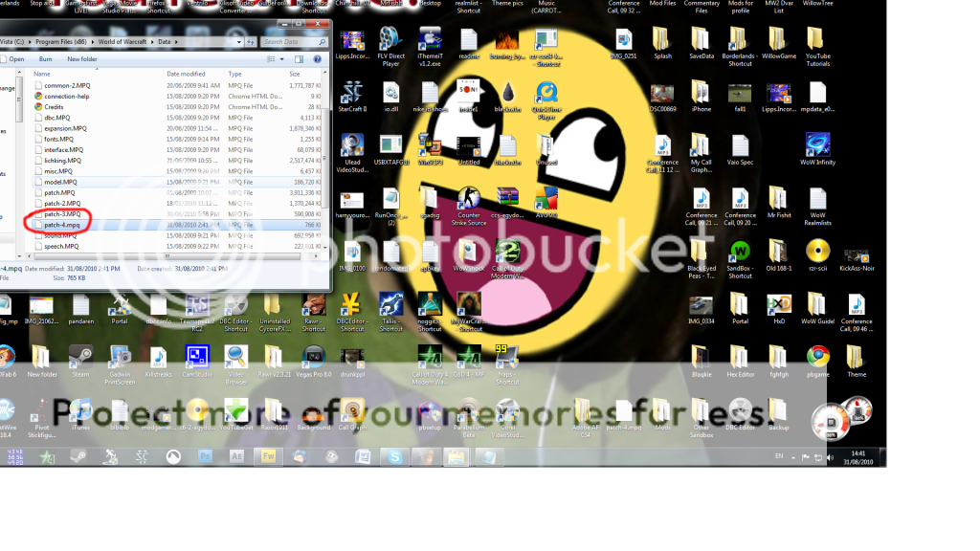
Task: Open Explorer help with the question-mark icon
Action: [317, 59]
